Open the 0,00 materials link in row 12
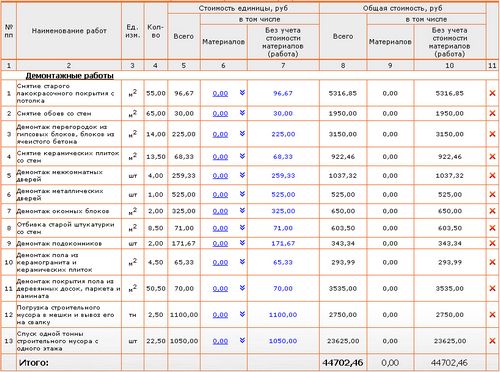 point(220,315)
